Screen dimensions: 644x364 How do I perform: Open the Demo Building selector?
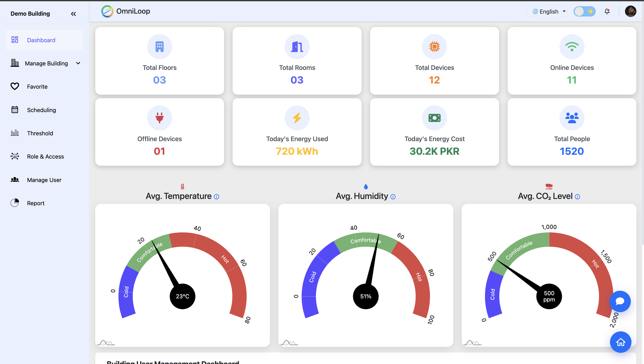[30, 13]
